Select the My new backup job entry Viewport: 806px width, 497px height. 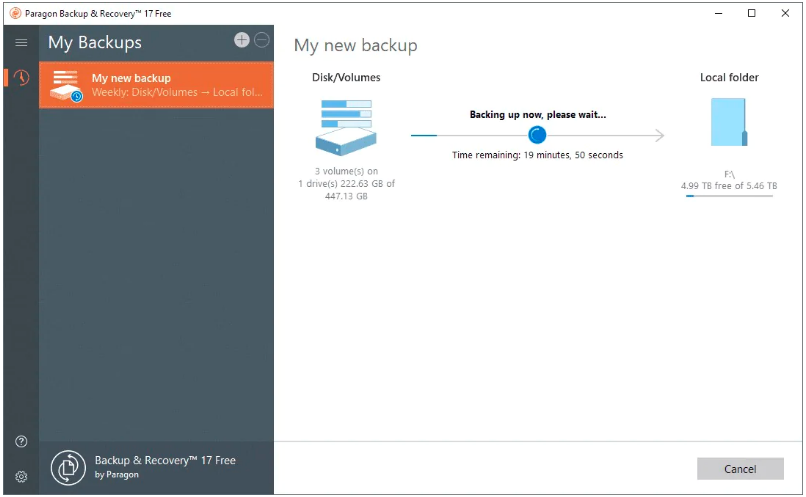coord(156,85)
